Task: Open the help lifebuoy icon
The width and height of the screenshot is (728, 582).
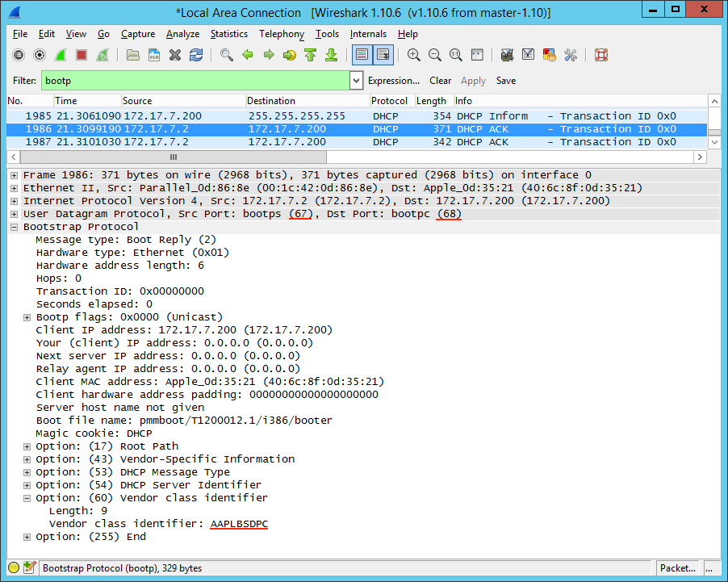Action: coord(600,55)
